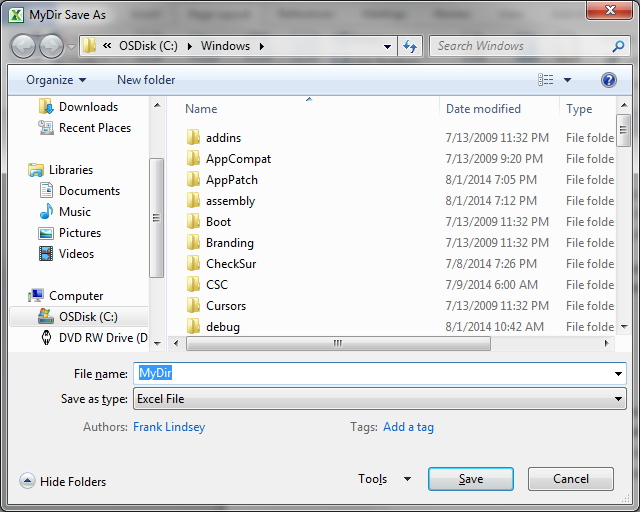Click the navigation pane scroll up arrow
Viewport: 640px width, 512px height.
(157, 106)
